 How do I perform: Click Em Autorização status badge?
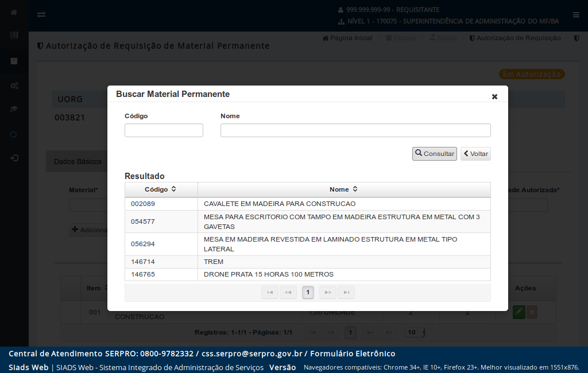coord(532,74)
